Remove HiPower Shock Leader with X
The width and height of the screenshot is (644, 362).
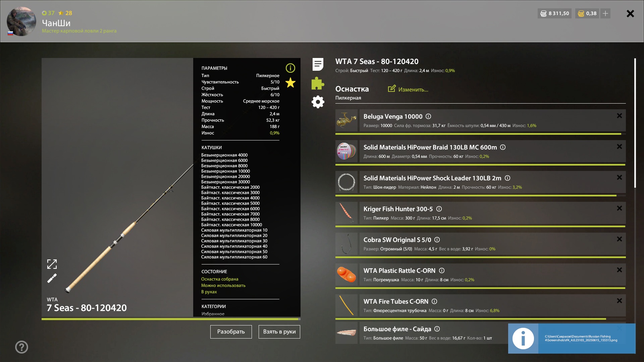click(x=619, y=177)
